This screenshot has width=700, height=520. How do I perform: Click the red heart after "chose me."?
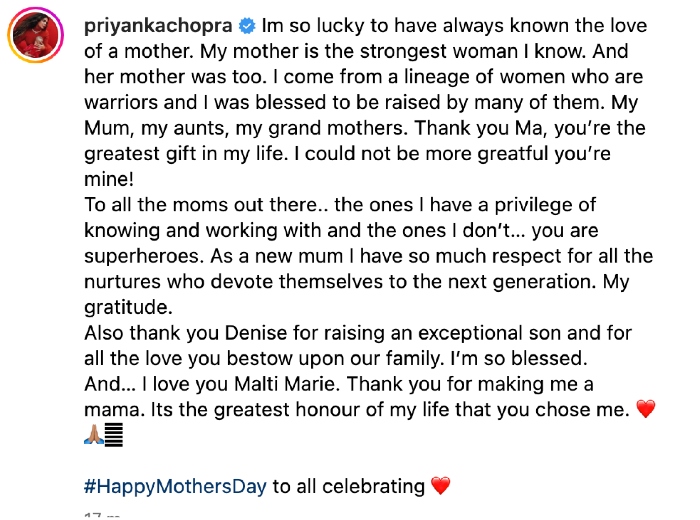pyautogui.click(x=646, y=409)
